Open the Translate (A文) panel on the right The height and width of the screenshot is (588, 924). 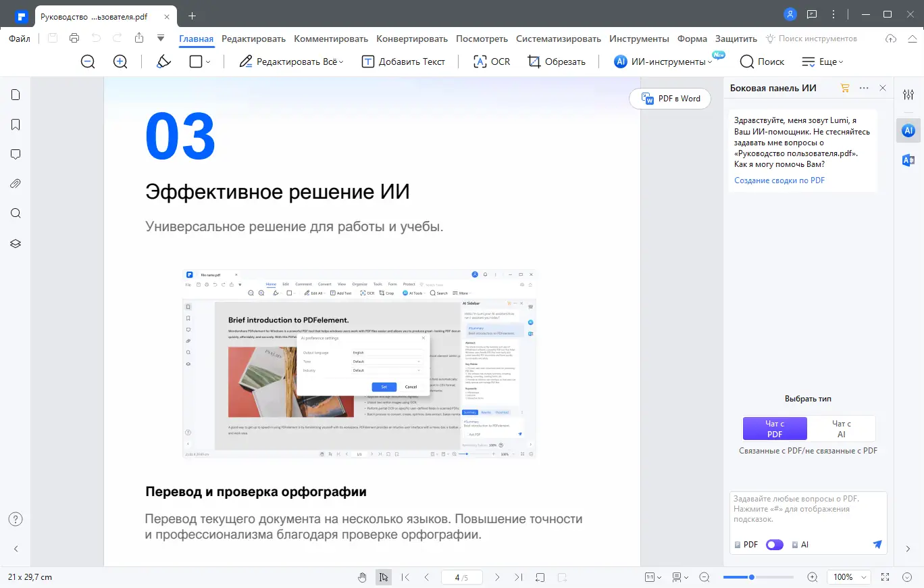(x=908, y=160)
